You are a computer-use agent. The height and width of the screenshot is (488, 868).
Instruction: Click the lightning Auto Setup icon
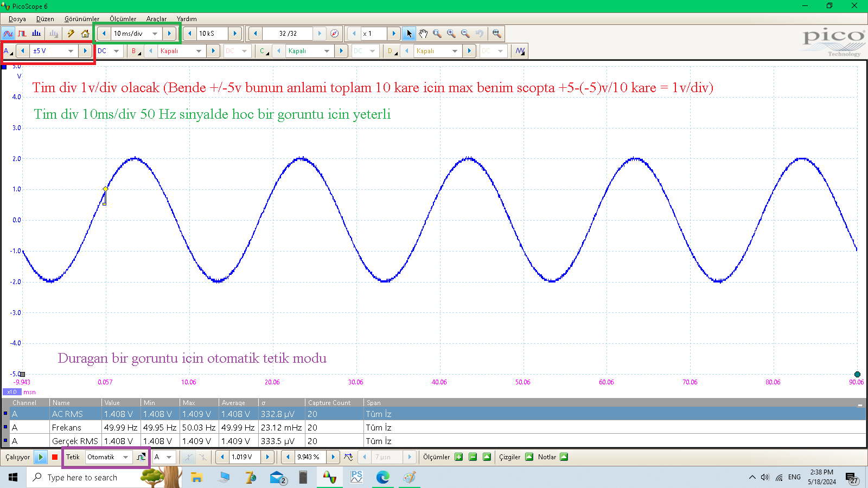71,34
